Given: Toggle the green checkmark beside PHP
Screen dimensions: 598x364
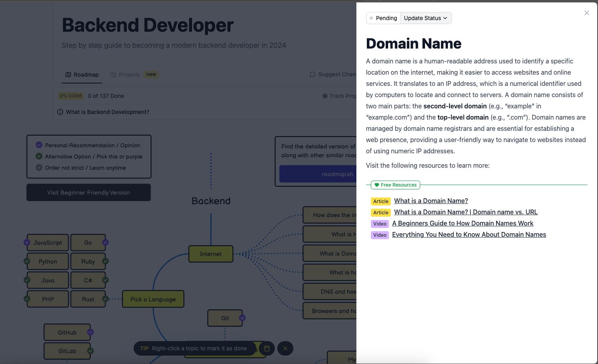Looking at the screenshot, I should click(x=27, y=299).
